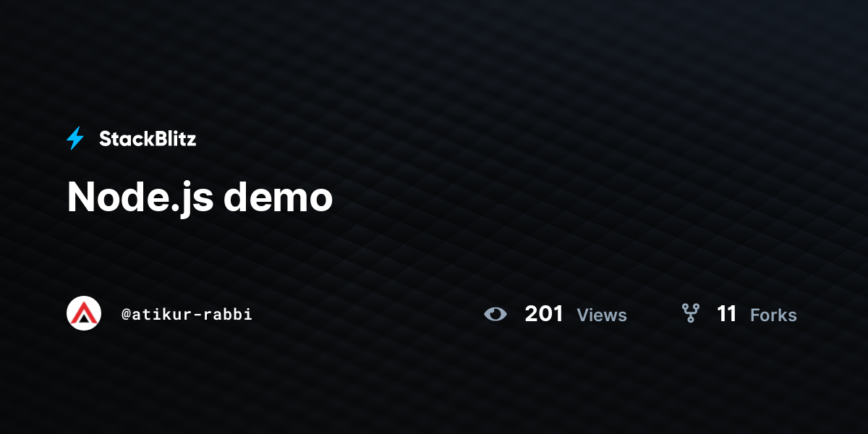Click 'Stack' in the StackBlitz name
The image size is (868, 434).
124,139
